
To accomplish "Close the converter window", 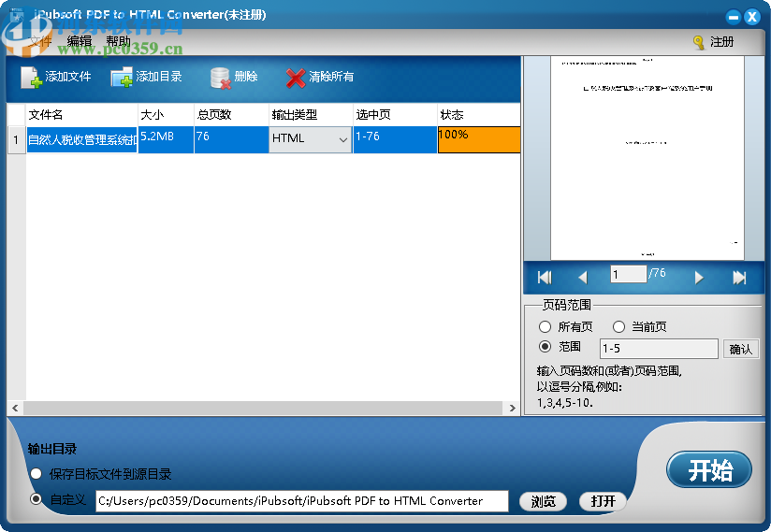I will pos(752,18).
